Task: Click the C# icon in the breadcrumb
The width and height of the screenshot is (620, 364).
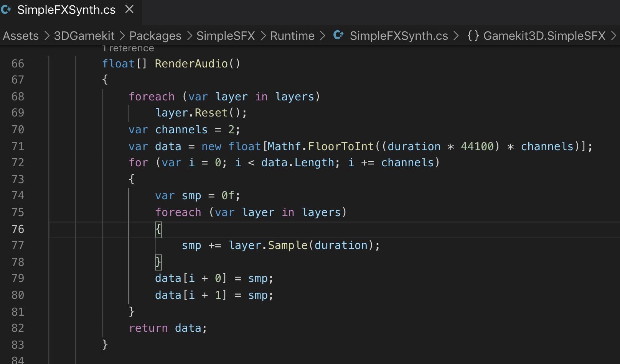Action: point(338,35)
